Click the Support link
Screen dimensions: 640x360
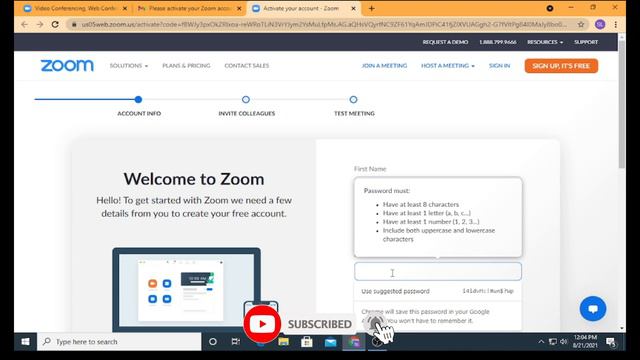[586, 42]
